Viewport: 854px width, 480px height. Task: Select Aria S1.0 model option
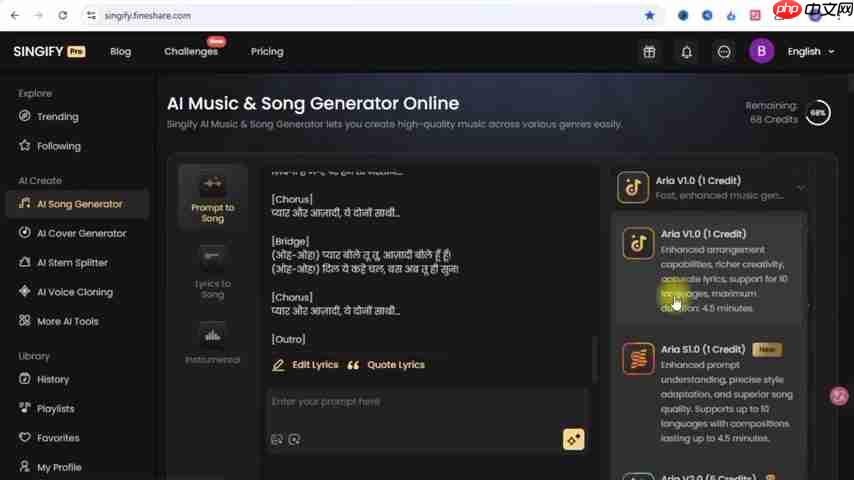point(710,393)
